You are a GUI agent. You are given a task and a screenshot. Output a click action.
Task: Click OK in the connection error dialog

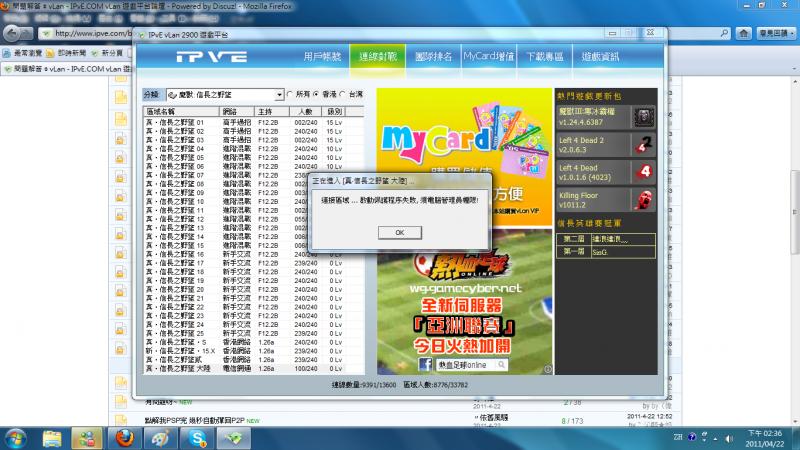click(399, 232)
